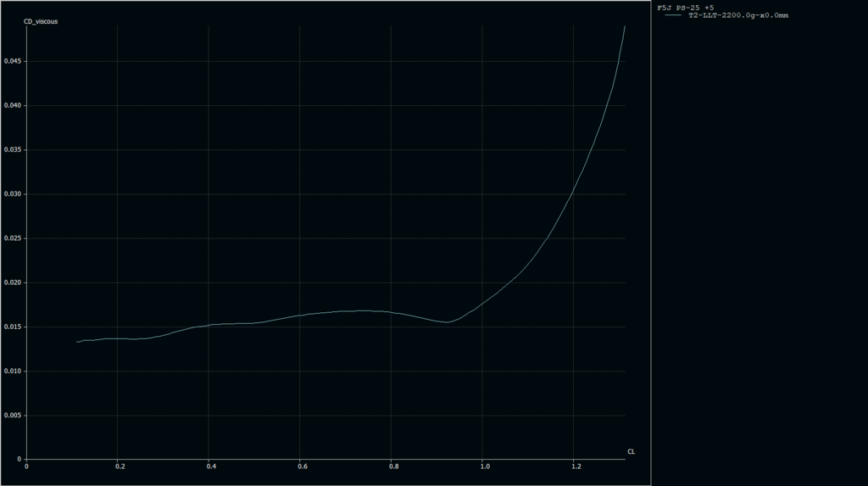
Task: Click the 0.010 y-axis tick label
Action: click(x=14, y=371)
